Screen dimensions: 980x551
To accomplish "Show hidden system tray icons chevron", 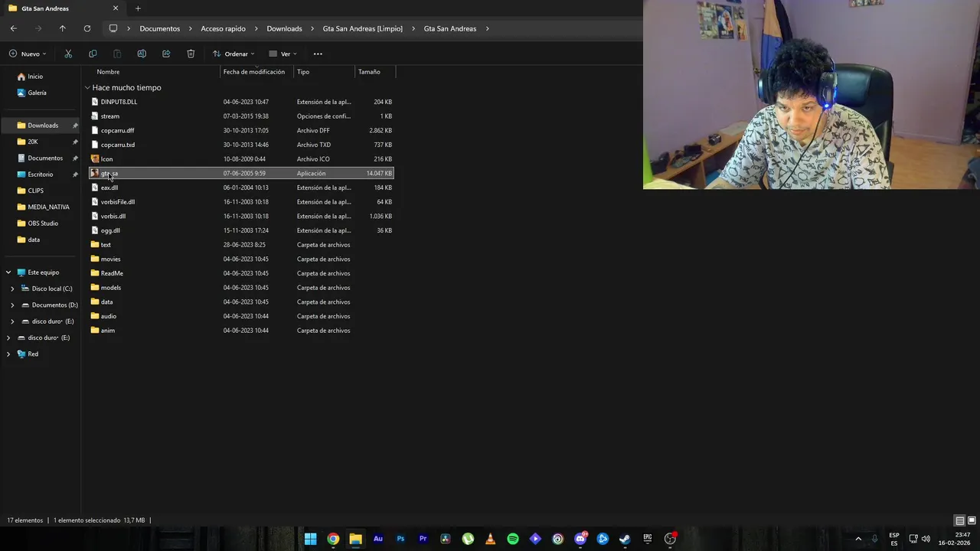I will pyautogui.click(x=858, y=539).
